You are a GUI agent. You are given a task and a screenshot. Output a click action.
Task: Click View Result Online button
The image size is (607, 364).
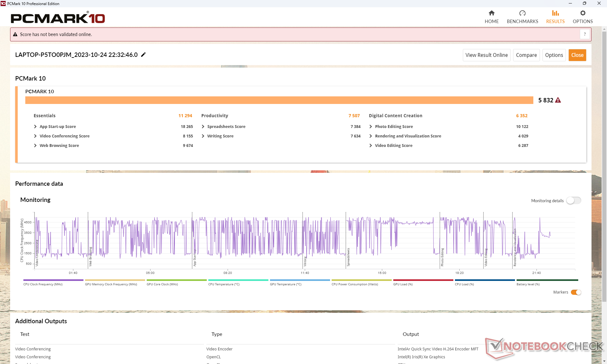coord(486,55)
